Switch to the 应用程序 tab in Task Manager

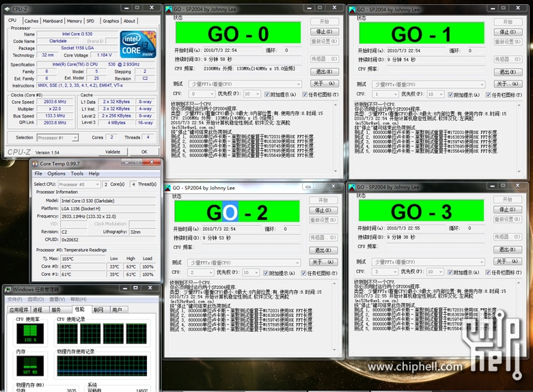pyautogui.click(x=19, y=310)
